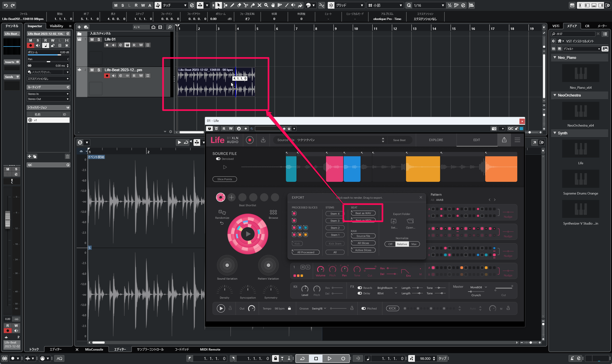Click the All Processed export button
Screen dimensions: 612x364
[x=305, y=252]
